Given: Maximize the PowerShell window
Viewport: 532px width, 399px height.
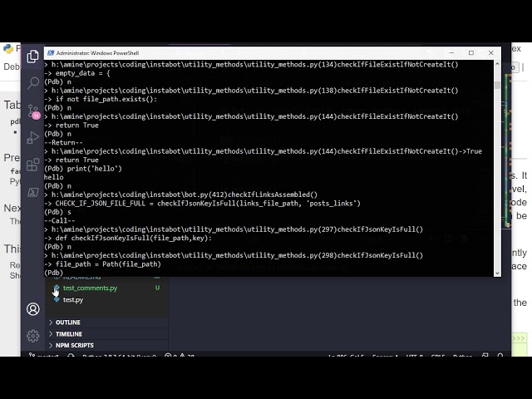Looking at the screenshot, I should click(x=471, y=53).
